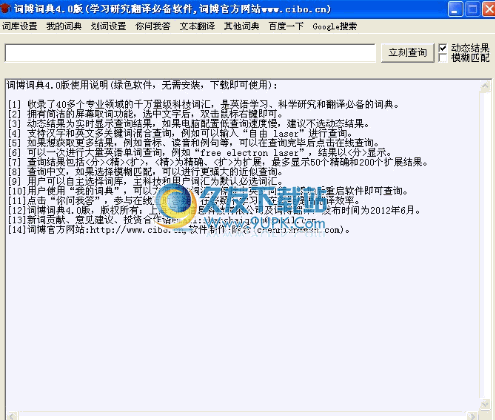Image resolution: width=495 pixels, height=420 pixels.
Task: Open the 其他词典 menu
Action: [x=242, y=26]
